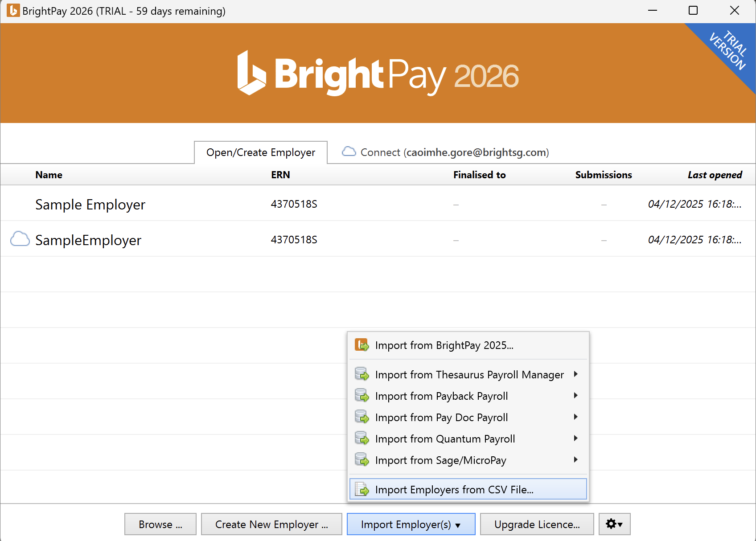The image size is (756, 541).
Task: Click the cloud icon on Connect tab
Action: point(349,152)
